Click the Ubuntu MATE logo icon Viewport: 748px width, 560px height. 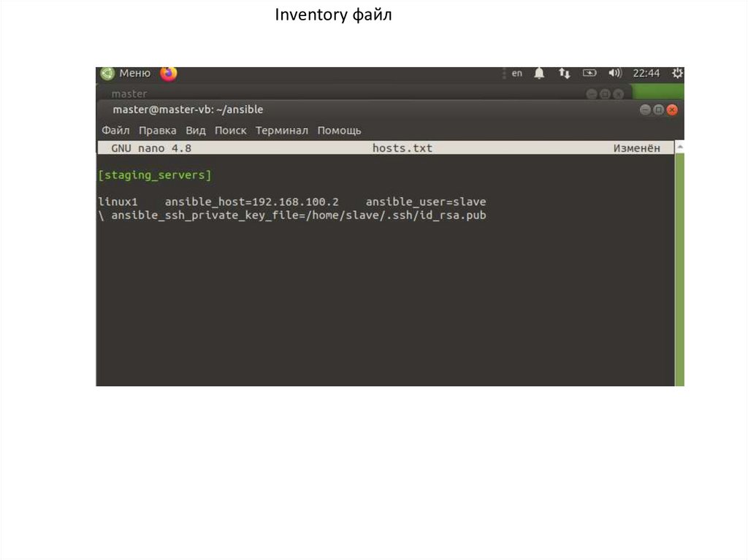(x=107, y=74)
